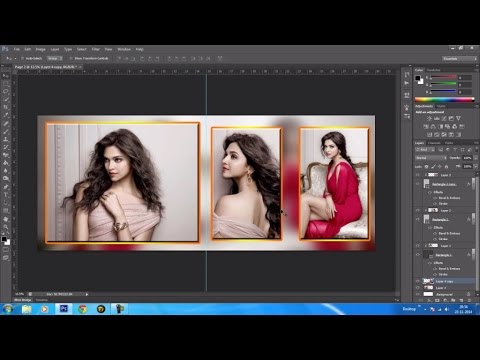
Task: Open the File menu
Action: tap(17, 49)
